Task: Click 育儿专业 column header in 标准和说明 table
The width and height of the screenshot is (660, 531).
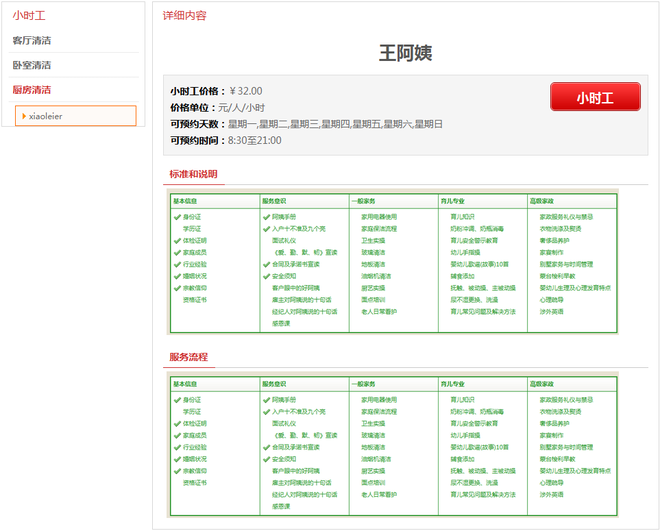Action: pyautogui.click(x=454, y=201)
